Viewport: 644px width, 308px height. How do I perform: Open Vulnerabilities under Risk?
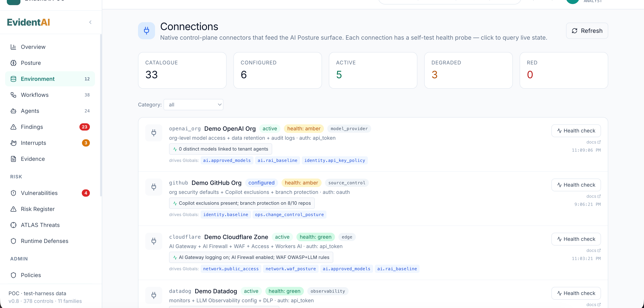pos(50,193)
